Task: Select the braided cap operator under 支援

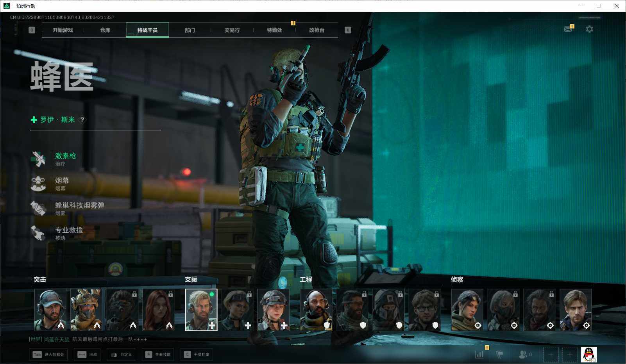Action: pos(274,310)
